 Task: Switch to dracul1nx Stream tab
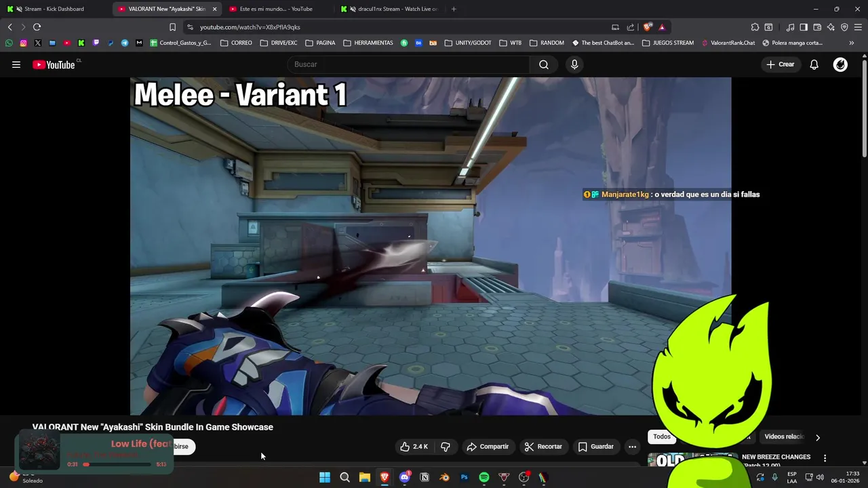(x=390, y=9)
